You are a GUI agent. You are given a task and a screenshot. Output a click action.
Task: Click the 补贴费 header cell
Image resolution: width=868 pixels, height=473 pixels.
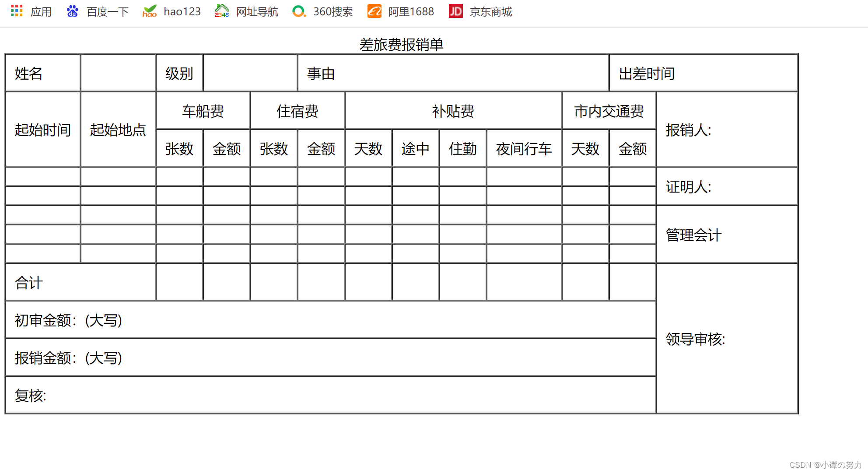coord(453,111)
